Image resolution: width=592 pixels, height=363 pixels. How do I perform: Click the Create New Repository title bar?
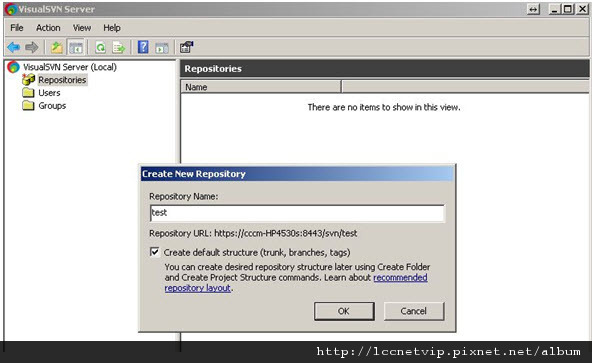297,174
